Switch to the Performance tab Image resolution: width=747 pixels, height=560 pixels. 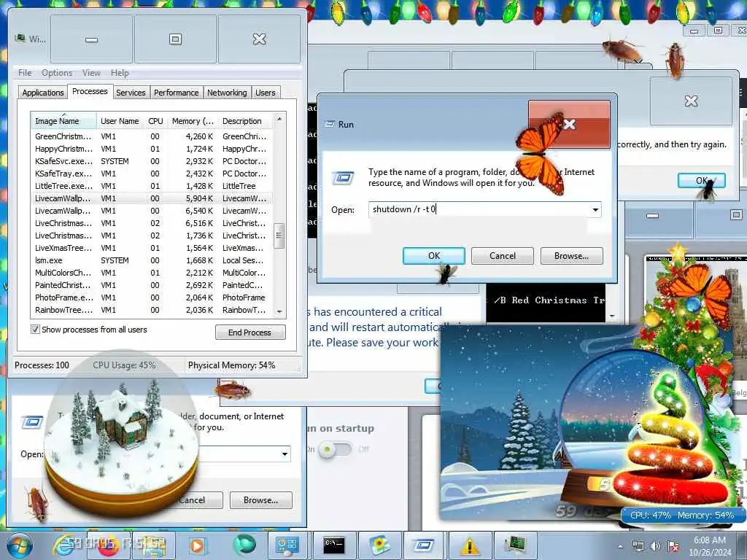tap(177, 93)
